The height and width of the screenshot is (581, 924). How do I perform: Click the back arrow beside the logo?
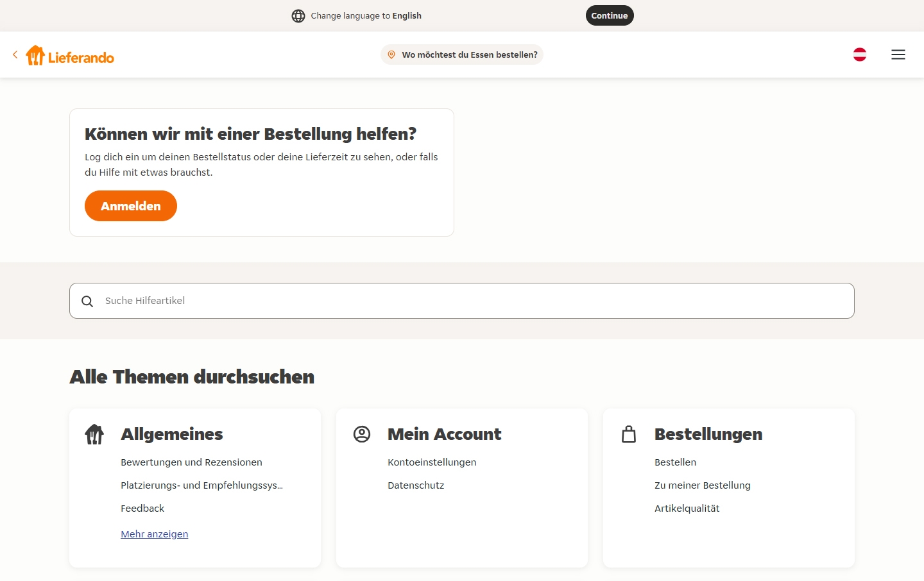(15, 55)
